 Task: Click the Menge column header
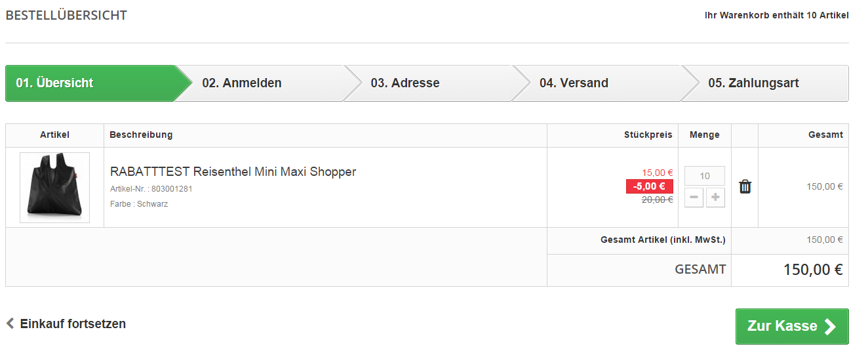704,135
